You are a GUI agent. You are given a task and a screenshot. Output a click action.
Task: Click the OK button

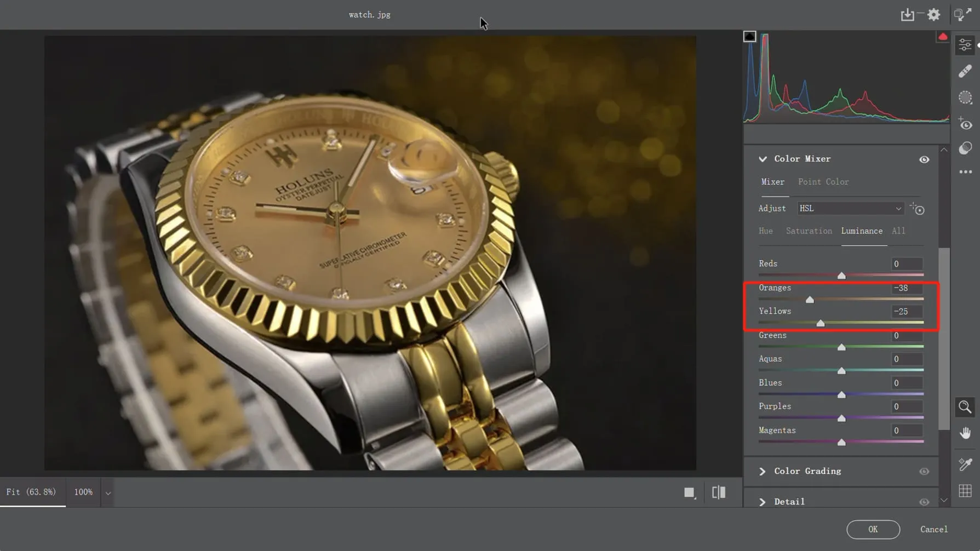(x=873, y=530)
